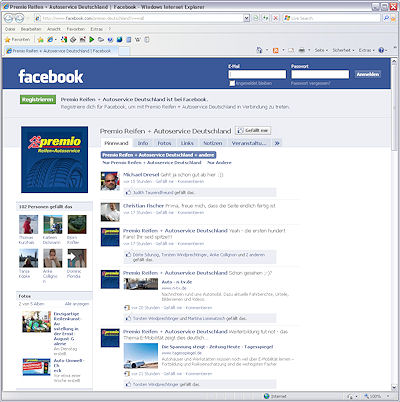The height and width of the screenshot is (402, 400).
Task: Click the mail envelope icon in command bar
Action: tap(291, 50)
